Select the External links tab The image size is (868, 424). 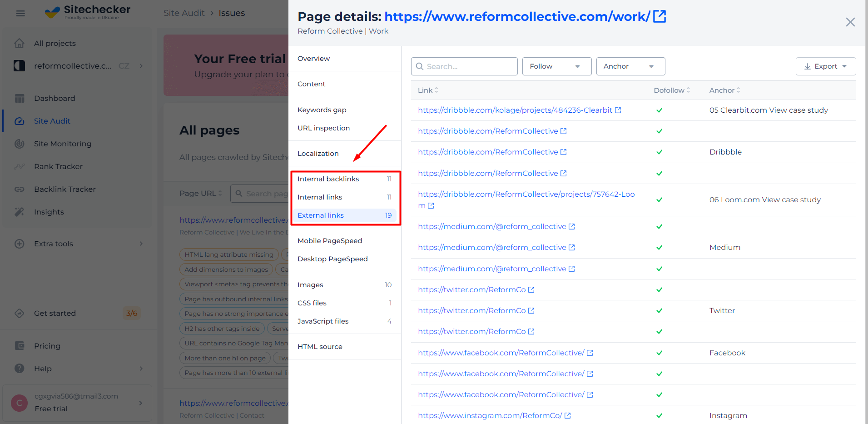(345, 215)
